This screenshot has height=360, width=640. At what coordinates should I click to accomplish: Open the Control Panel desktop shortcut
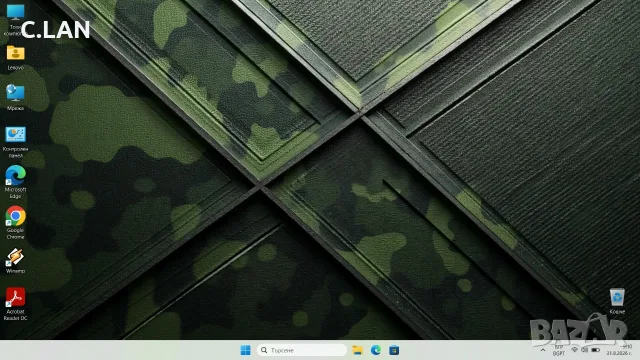(16, 142)
